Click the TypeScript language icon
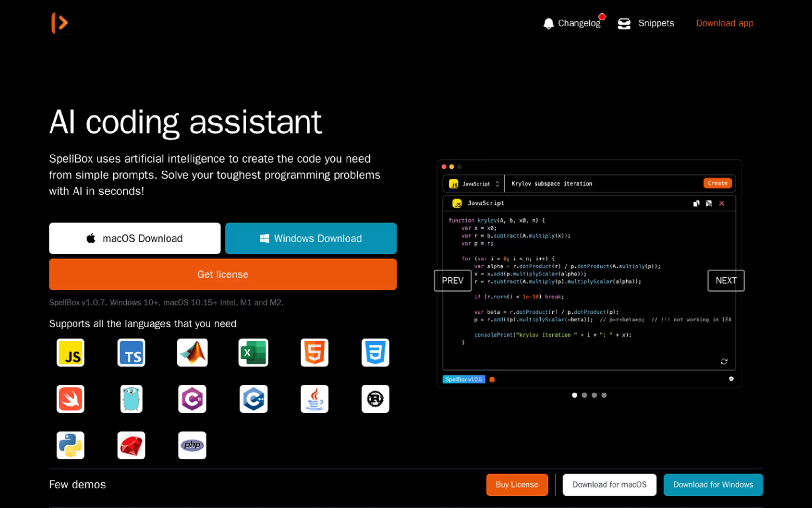 point(131,353)
